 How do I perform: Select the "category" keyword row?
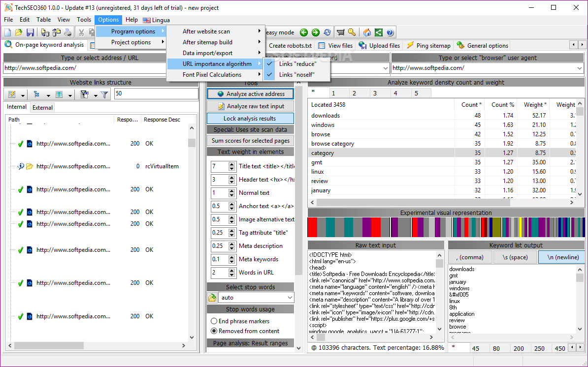443,153
